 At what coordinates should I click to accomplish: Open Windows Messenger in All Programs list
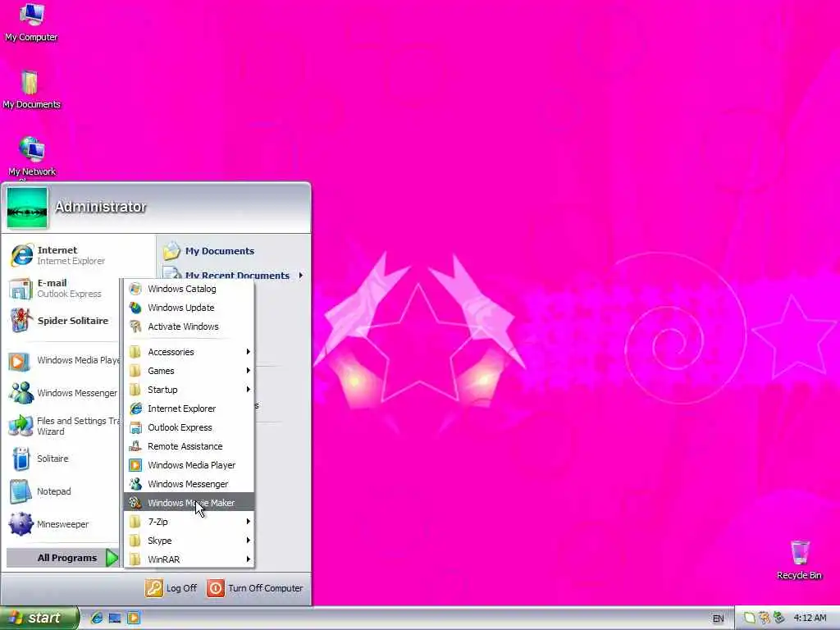tap(189, 484)
